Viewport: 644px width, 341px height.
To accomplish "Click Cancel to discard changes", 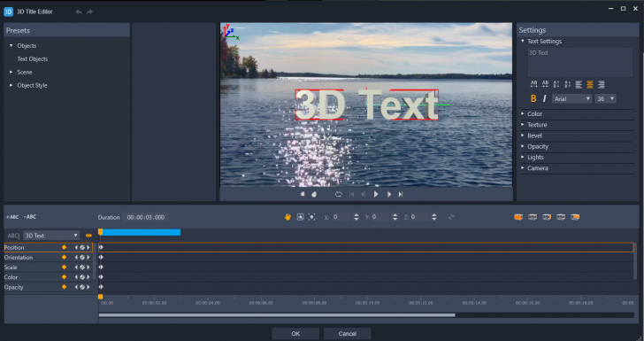I will click(x=348, y=334).
